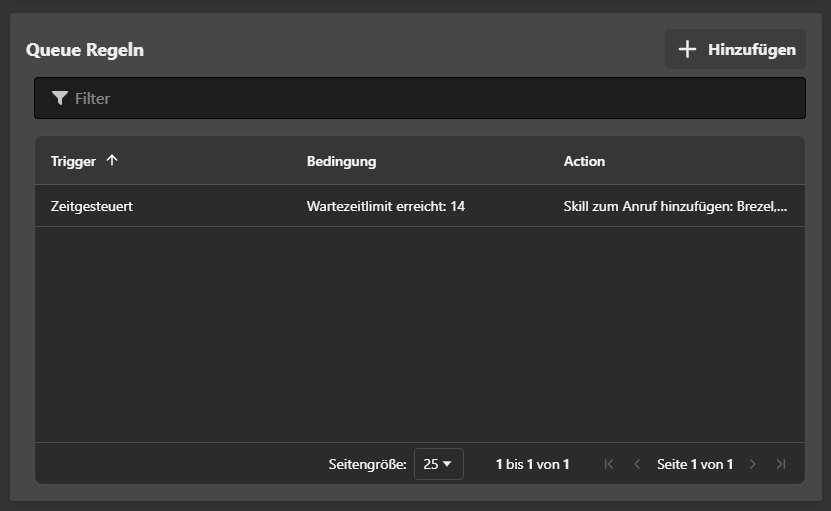Open the Skill zum Anruf hinzufügen action cell
831x511 pixels.
pos(675,206)
